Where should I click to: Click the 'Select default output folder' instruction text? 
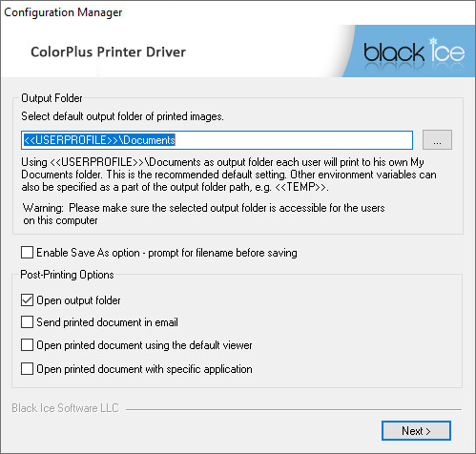click(x=122, y=116)
